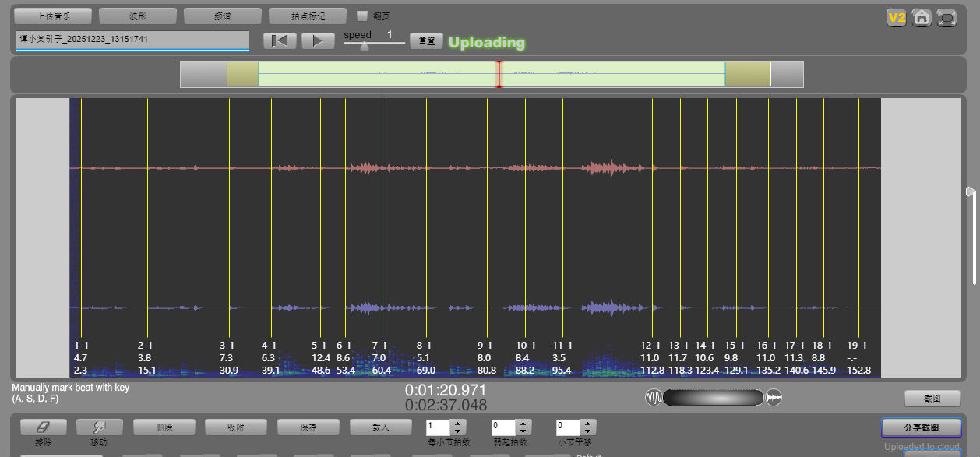
Task: Click the 保存 save button
Action: click(x=308, y=427)
